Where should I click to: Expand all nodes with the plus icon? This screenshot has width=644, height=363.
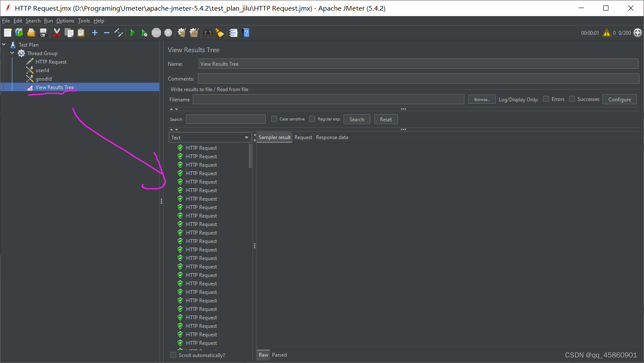click(x=95, y=33)
